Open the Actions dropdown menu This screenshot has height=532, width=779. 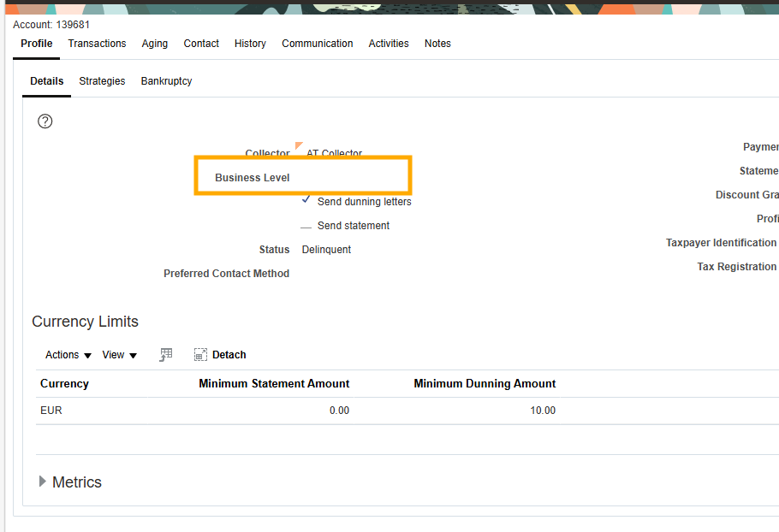click(x=68, y=355)
